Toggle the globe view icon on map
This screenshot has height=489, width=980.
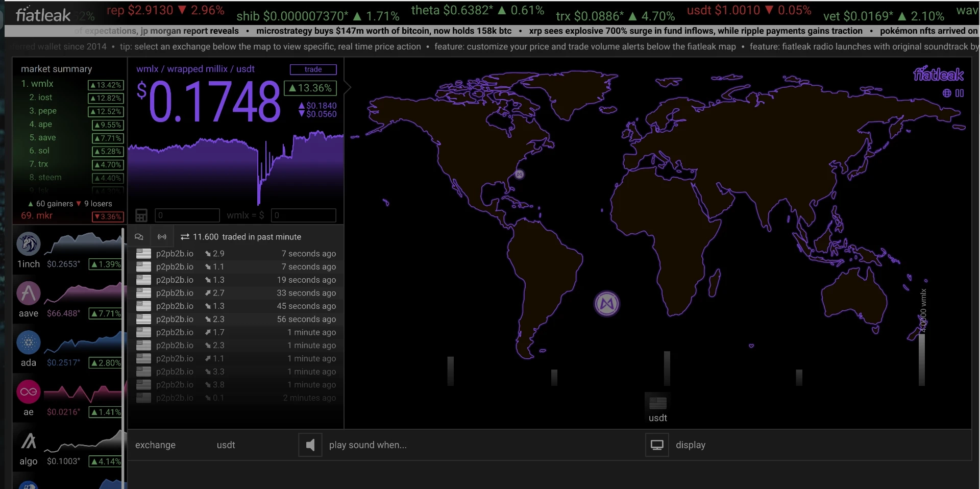(947, 93)
